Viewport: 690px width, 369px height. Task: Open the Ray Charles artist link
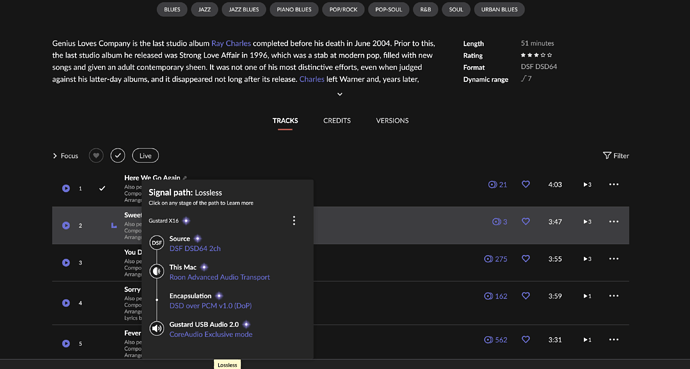coord(231,43)
